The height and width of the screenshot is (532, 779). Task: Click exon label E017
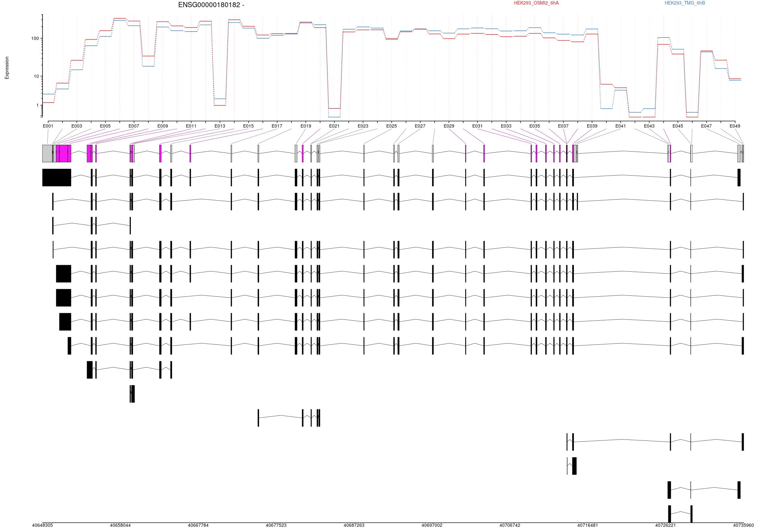(x=277, y=126)
